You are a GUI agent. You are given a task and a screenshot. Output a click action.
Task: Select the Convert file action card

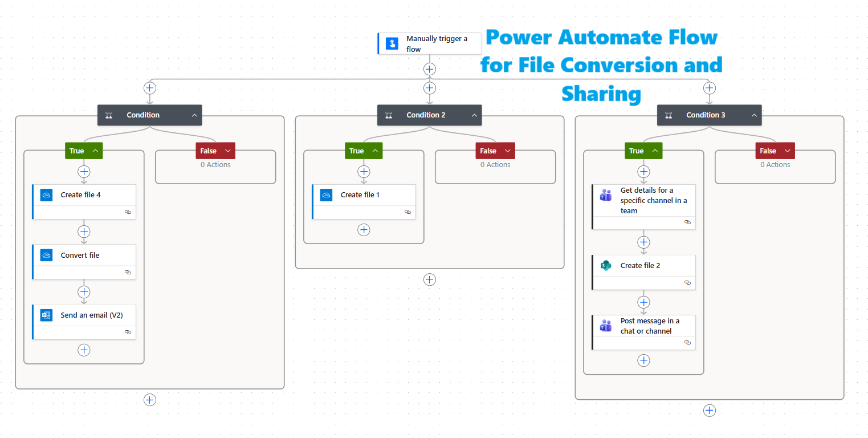coord(84,262)
